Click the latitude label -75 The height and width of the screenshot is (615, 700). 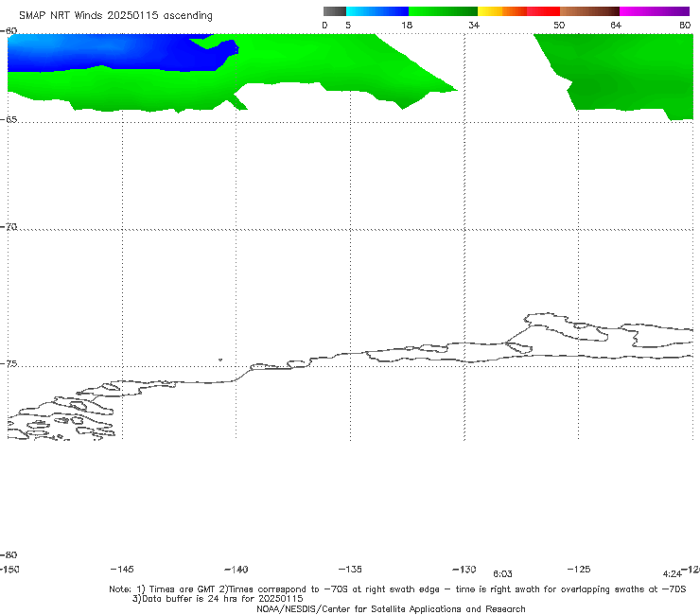(9, 363)
